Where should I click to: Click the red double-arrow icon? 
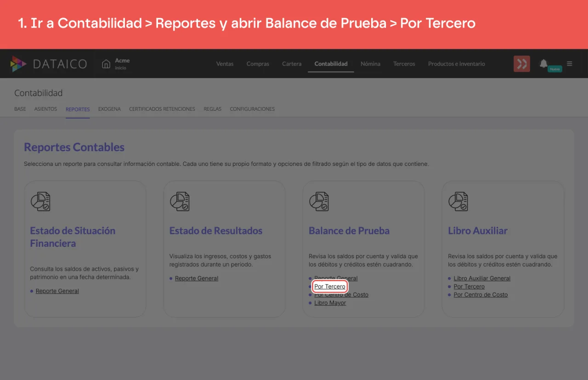click(x=522, y=64)
